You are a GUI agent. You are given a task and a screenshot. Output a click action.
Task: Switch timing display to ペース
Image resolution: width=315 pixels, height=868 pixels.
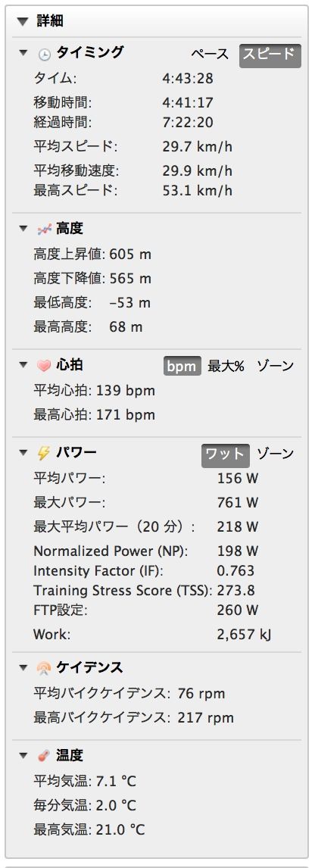(x=210, y=54)
